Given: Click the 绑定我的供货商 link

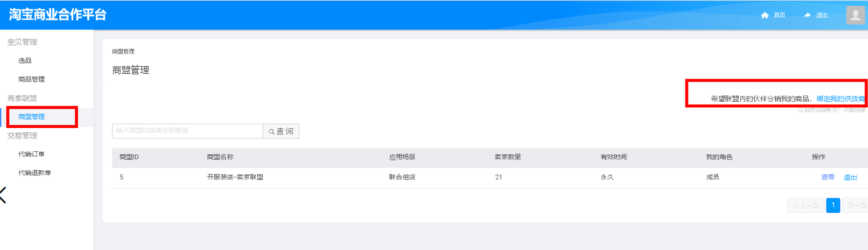Looking at the screenshot, I should 841,99.
